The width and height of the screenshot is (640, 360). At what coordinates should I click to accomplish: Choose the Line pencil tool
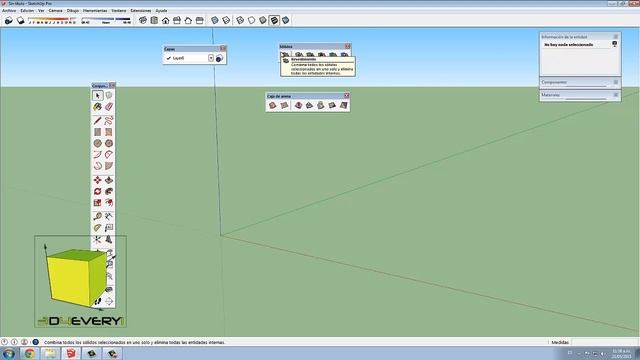coord(97,121)
